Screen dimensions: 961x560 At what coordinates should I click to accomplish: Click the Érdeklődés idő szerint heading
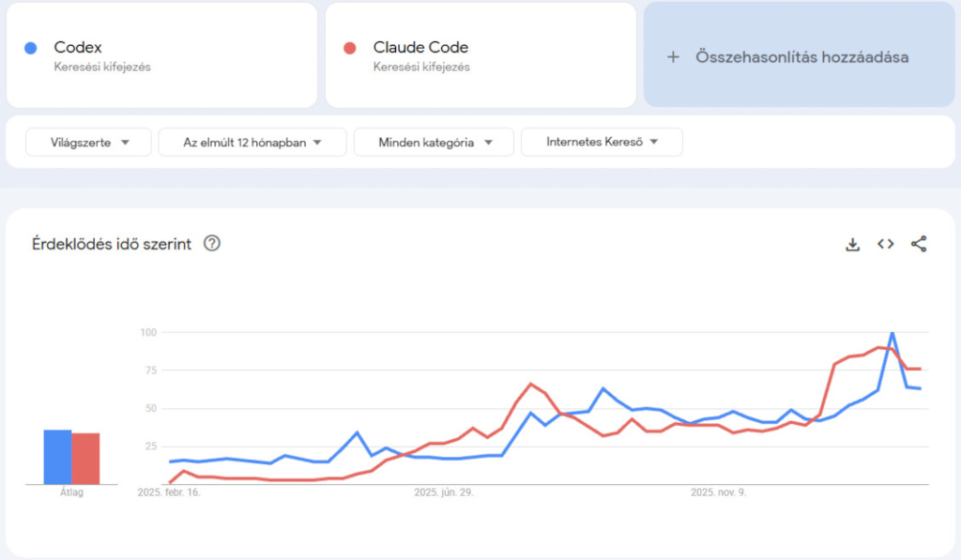(x=112, y=244)
